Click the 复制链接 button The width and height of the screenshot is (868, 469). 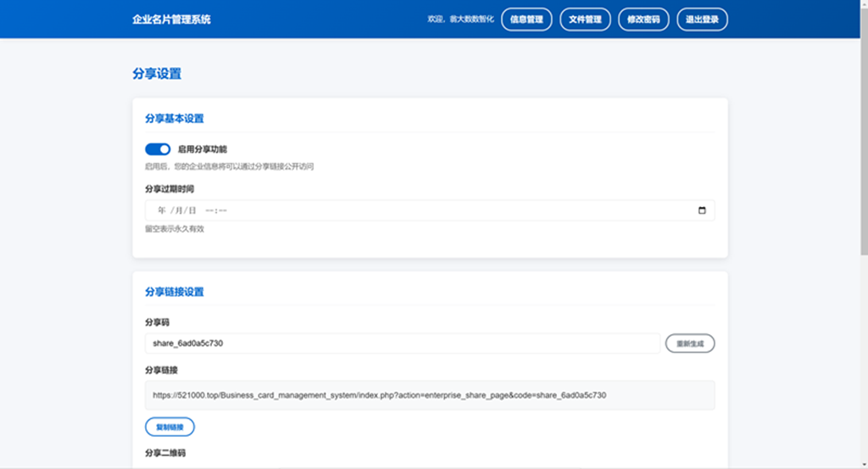[170, 427]
